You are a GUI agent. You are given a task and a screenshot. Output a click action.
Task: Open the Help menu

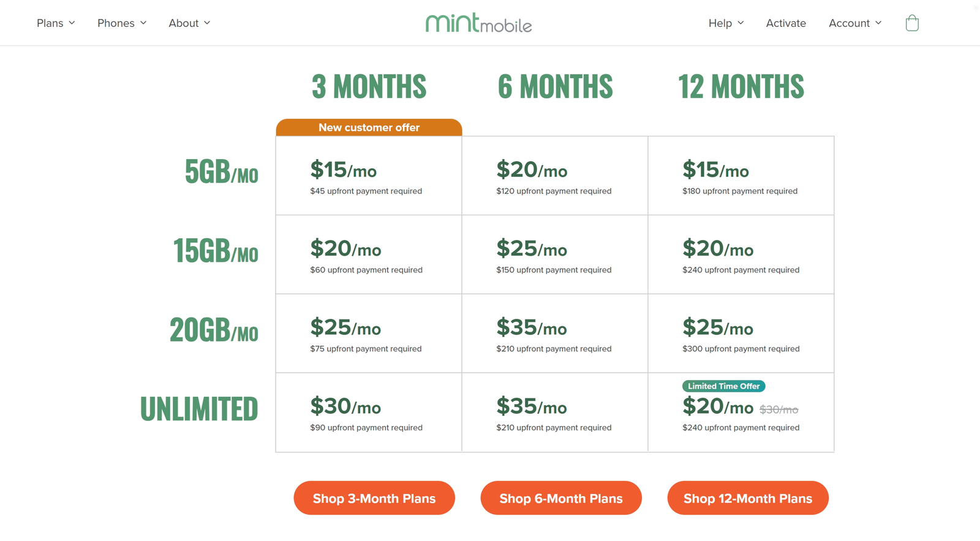tap(726, 23)
